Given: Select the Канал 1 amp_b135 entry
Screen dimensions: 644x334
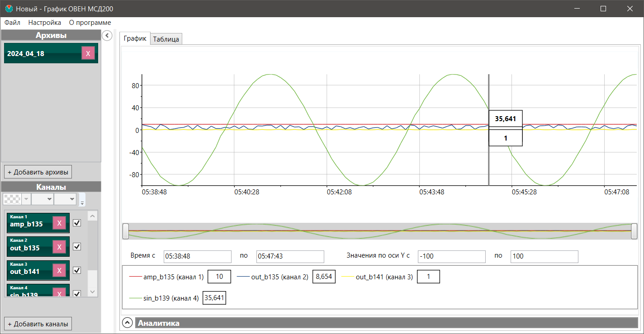Looking at the screenshot, I should click(x=38, y=223).
